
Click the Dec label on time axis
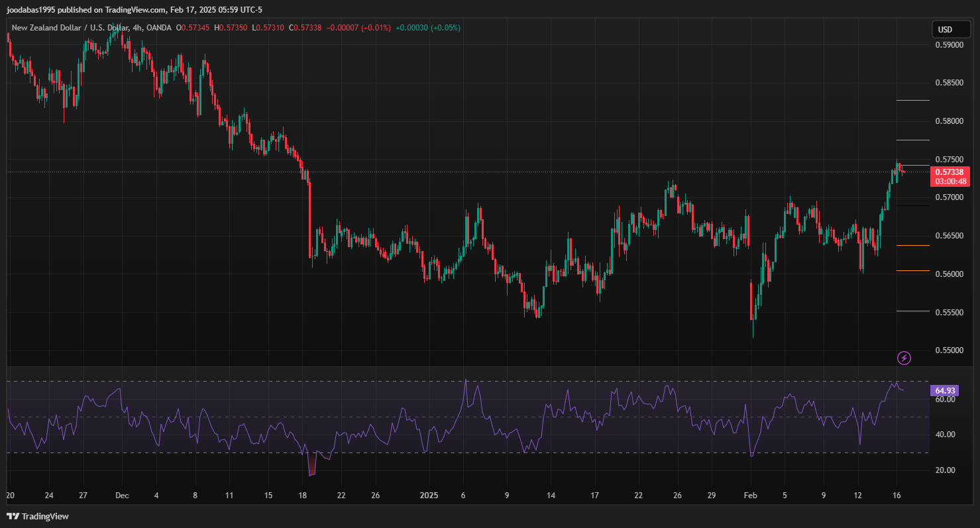point(122,496)
